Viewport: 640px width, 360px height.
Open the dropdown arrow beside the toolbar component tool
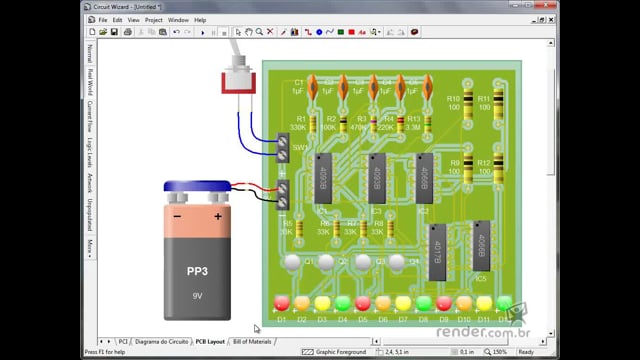(x=380, y=32)
